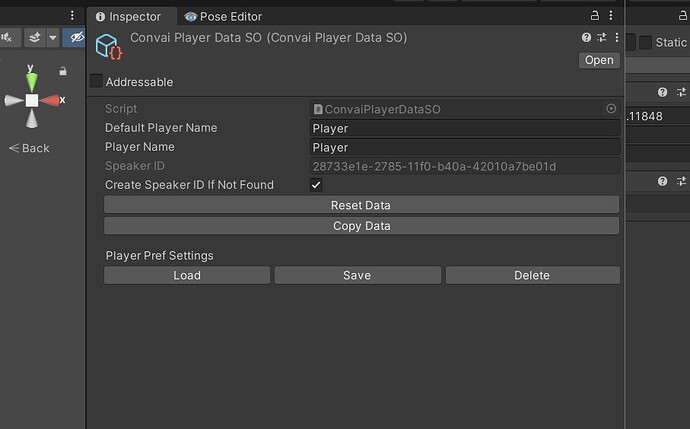Delete the player pref settings
This screenshot has height=429, width=690.
(532, 275)
